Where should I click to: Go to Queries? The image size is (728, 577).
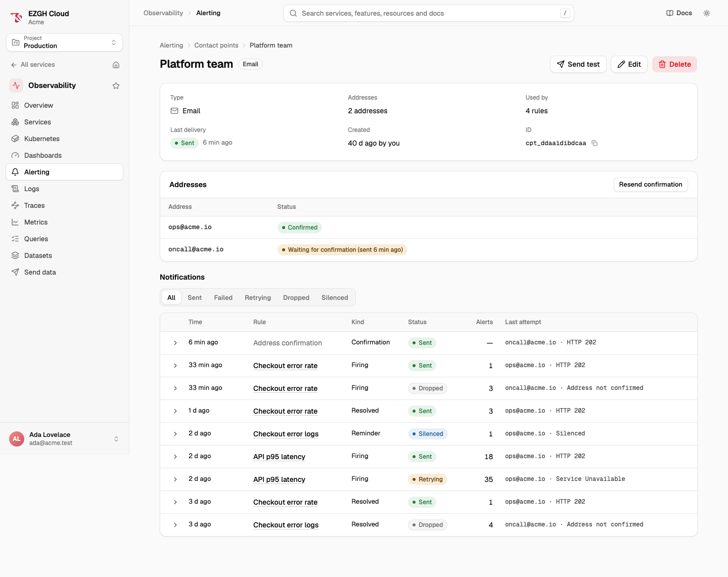64,239
